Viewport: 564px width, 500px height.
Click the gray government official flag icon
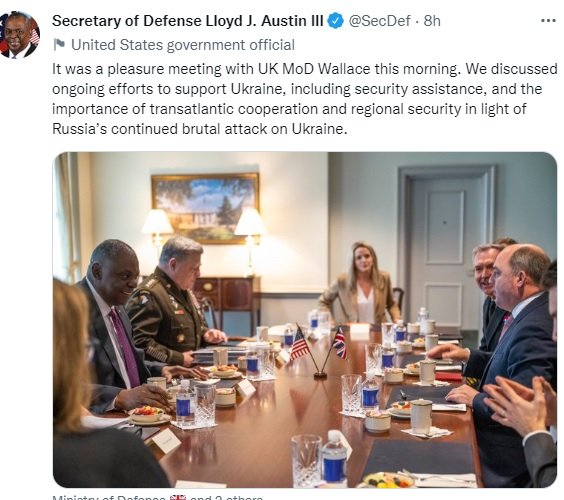(59, 45)
